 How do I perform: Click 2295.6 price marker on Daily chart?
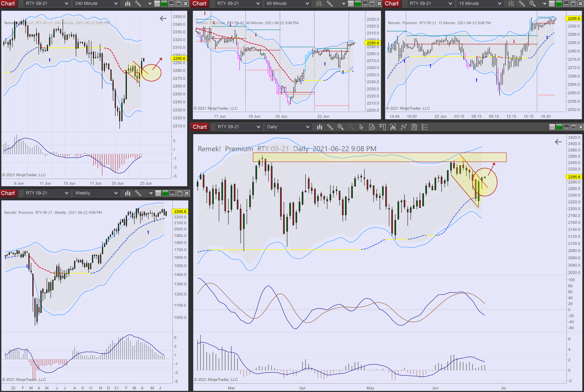tap(574, 177)
